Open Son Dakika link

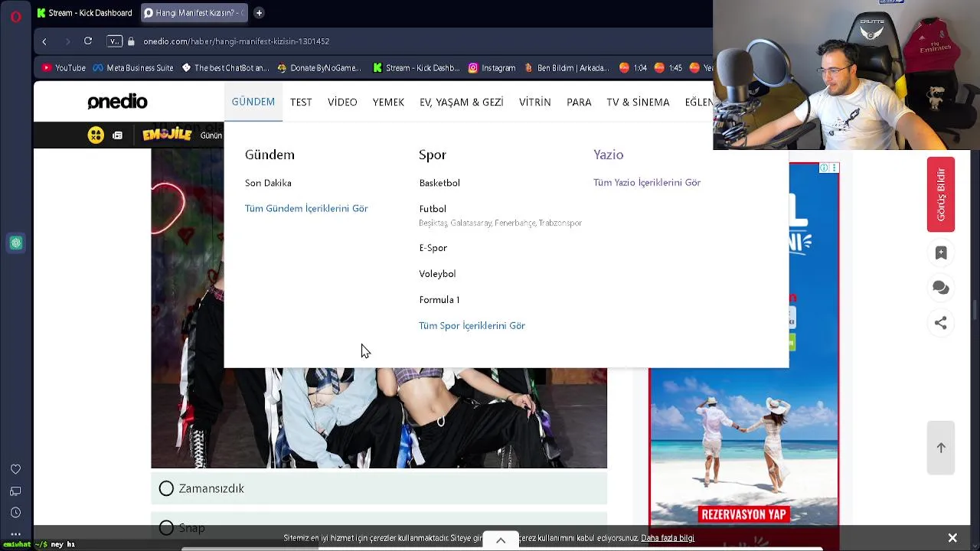[x=268, y=183]
